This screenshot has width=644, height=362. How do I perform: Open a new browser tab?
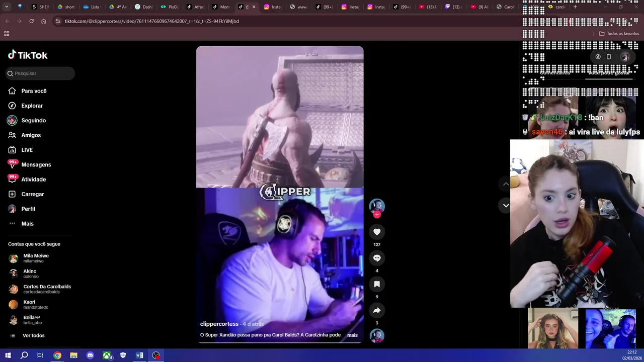(575, 7)
